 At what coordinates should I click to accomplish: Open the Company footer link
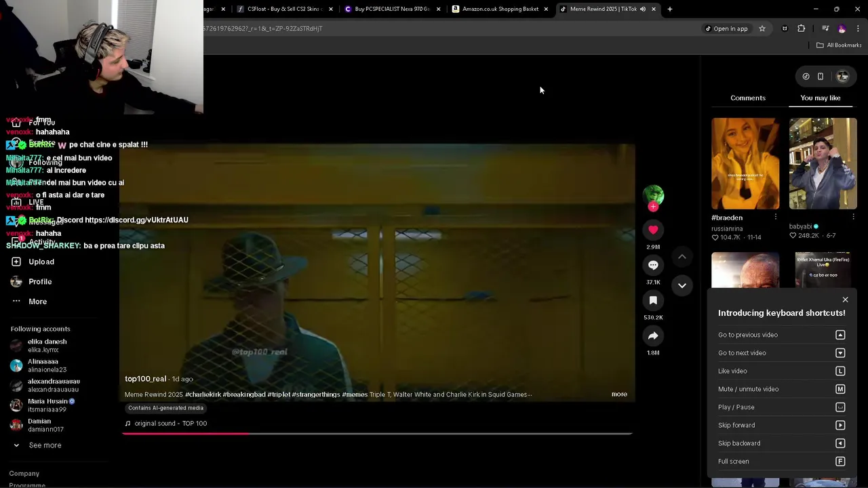click(x=24, y=474)
